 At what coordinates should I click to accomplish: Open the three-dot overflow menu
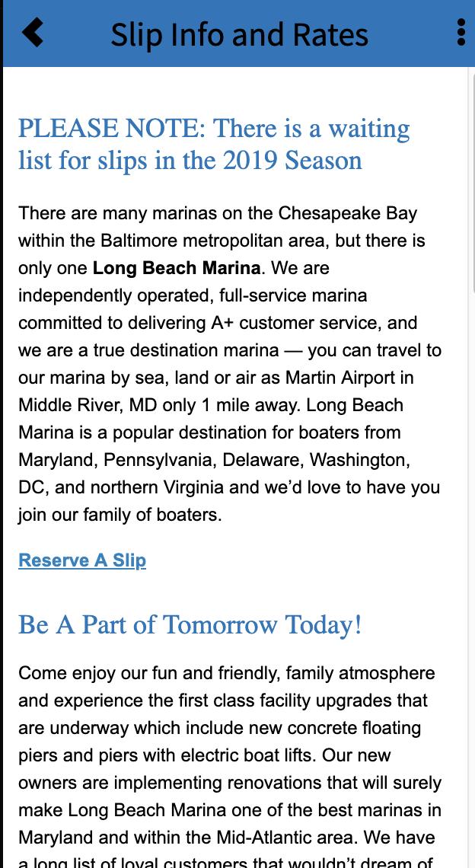point(461,34)
